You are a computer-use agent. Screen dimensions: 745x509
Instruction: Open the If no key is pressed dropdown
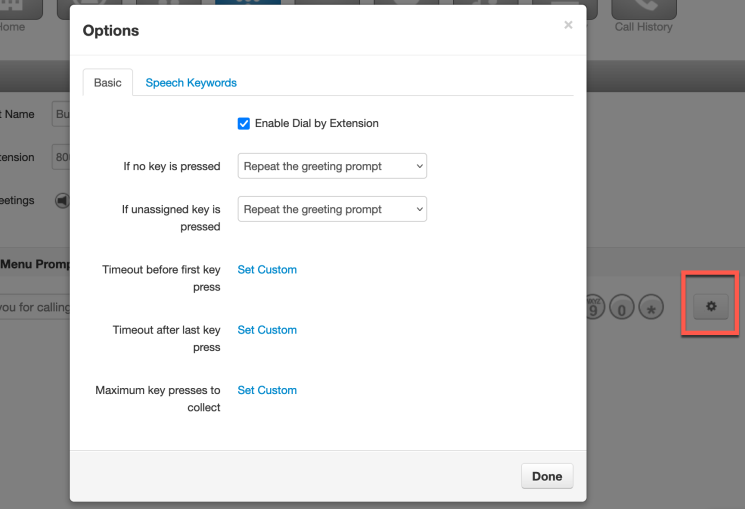[332, 166]
